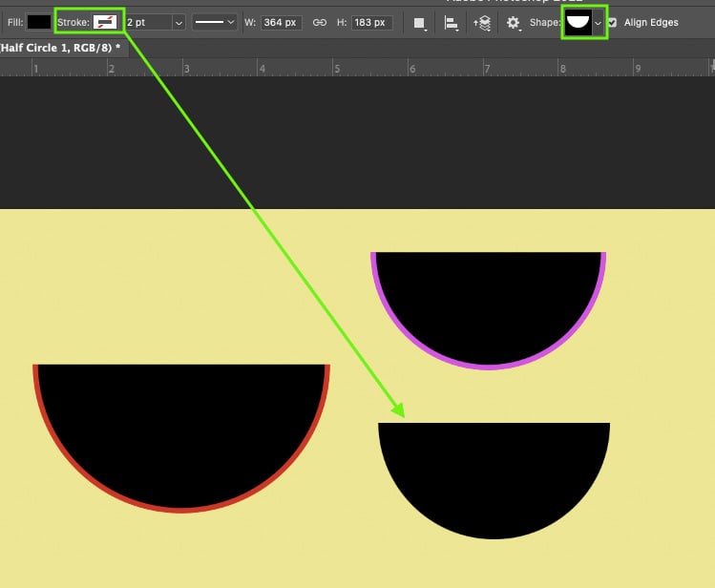Click the custom Shape half circle thumbnail
This screenshot has height=588, width=715.
click(x=578, y=22)
